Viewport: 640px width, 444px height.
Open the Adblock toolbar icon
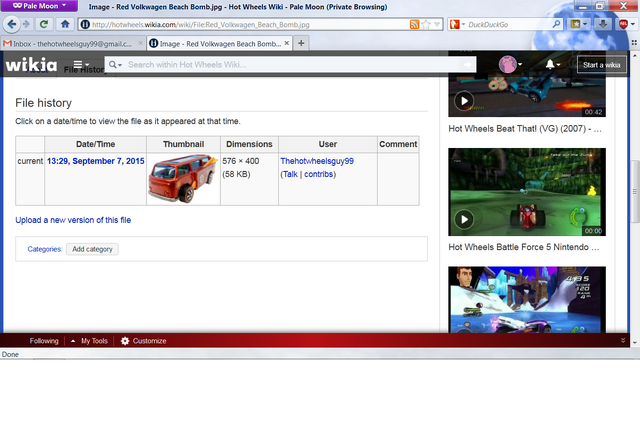[626, 24]
